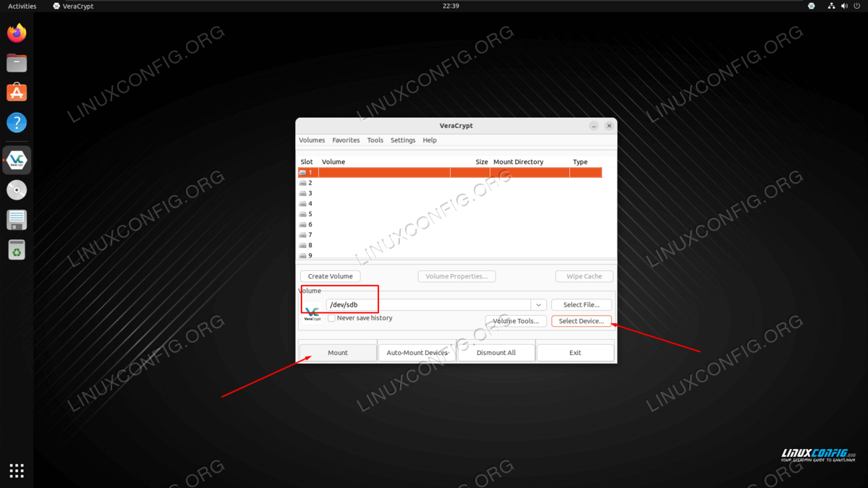Select slot 5 in the volume list
Image resolution: width=868 pixels, height=488 pixels.
(450, 214)
